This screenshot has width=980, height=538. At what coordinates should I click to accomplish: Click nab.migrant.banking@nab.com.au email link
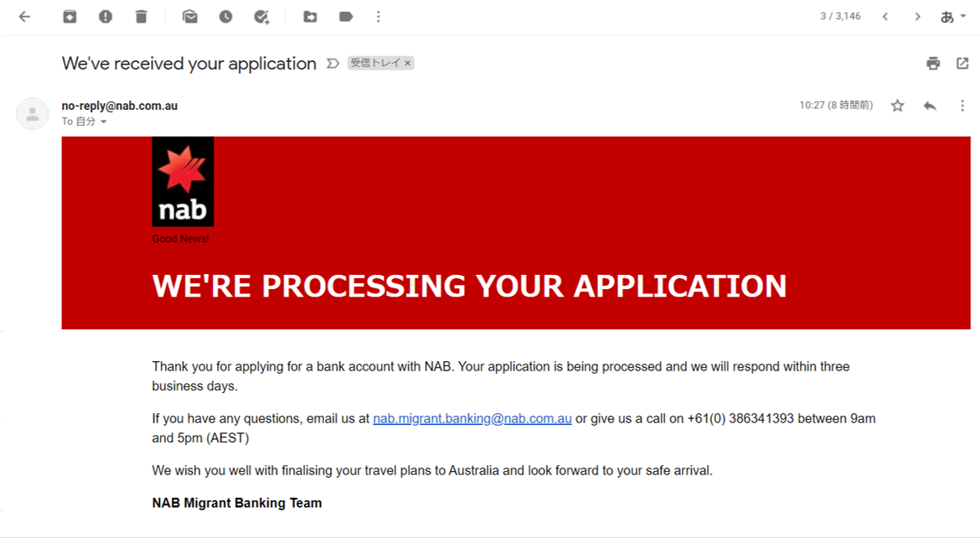click(472, 418)
